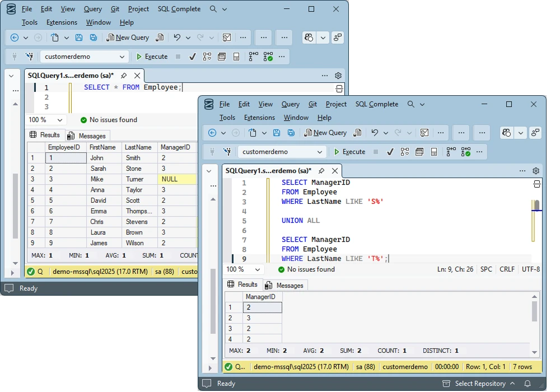
Task: Select the NULL ManagerID cell in back window
Action: (177, 179)
